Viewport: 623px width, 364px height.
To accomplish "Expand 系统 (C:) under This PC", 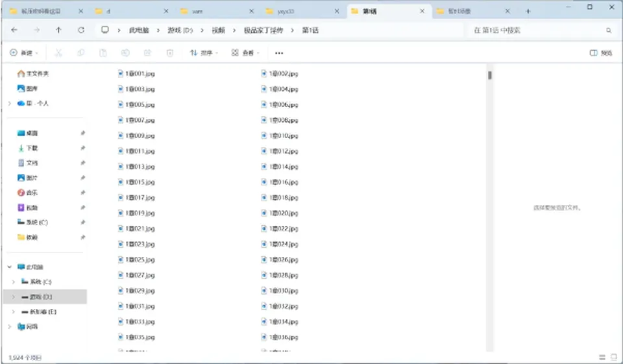I will (14, 282).
